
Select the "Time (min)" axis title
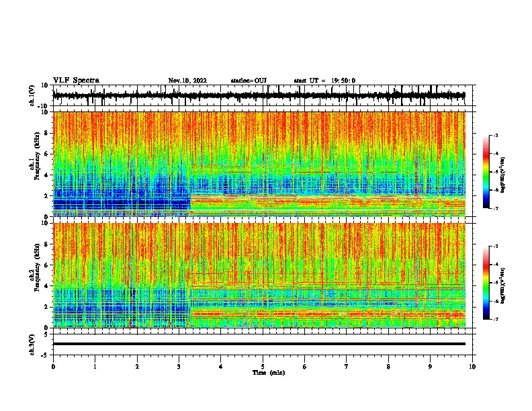pos(269,373)
